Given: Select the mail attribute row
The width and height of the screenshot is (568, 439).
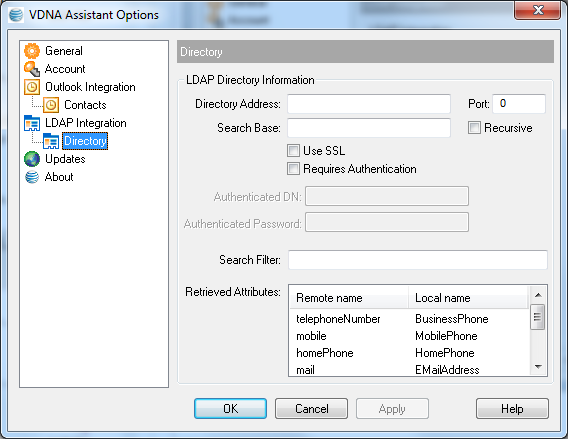Looking at the screenshot, I should (x=409, y=369).
